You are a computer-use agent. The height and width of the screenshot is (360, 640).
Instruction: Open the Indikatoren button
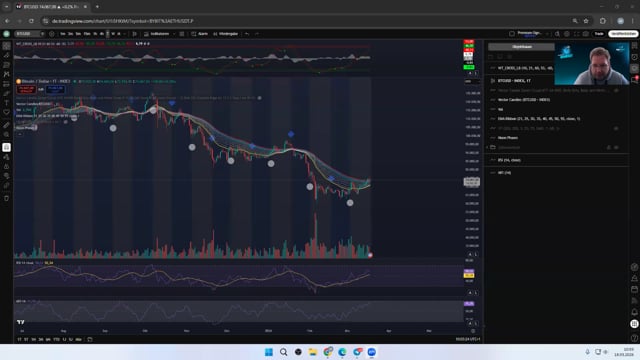click(156, 34)
